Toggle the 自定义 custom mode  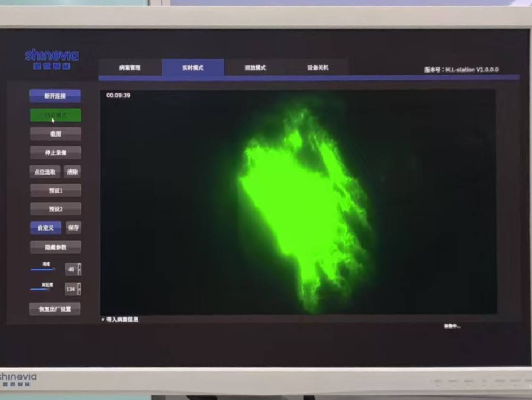(45, 228)
